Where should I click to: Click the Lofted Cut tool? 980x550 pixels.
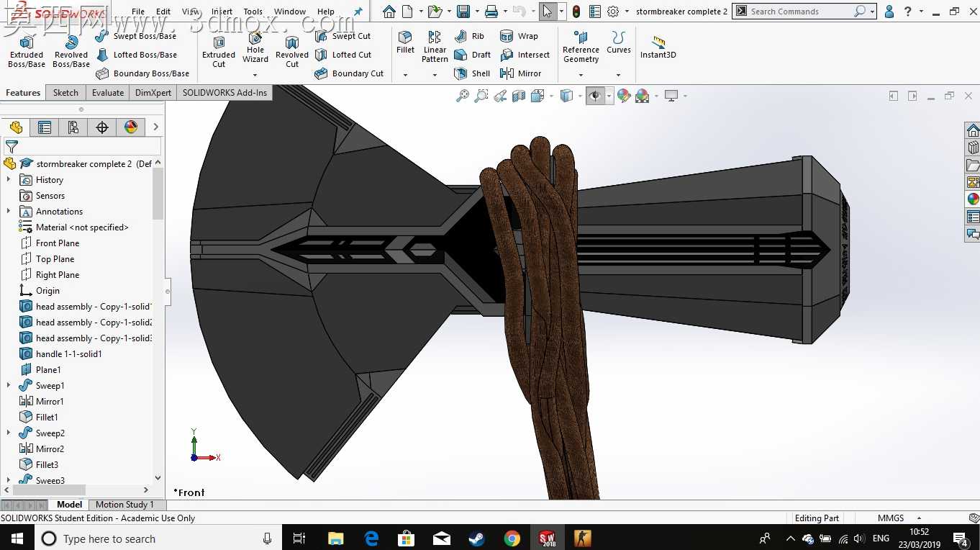coord(343,55)
